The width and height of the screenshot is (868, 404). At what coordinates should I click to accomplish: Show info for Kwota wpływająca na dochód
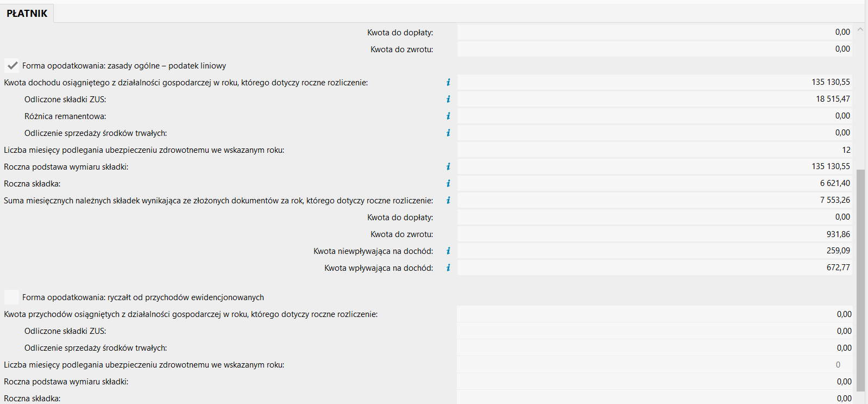pyautogui.click(x=448, y=268)
